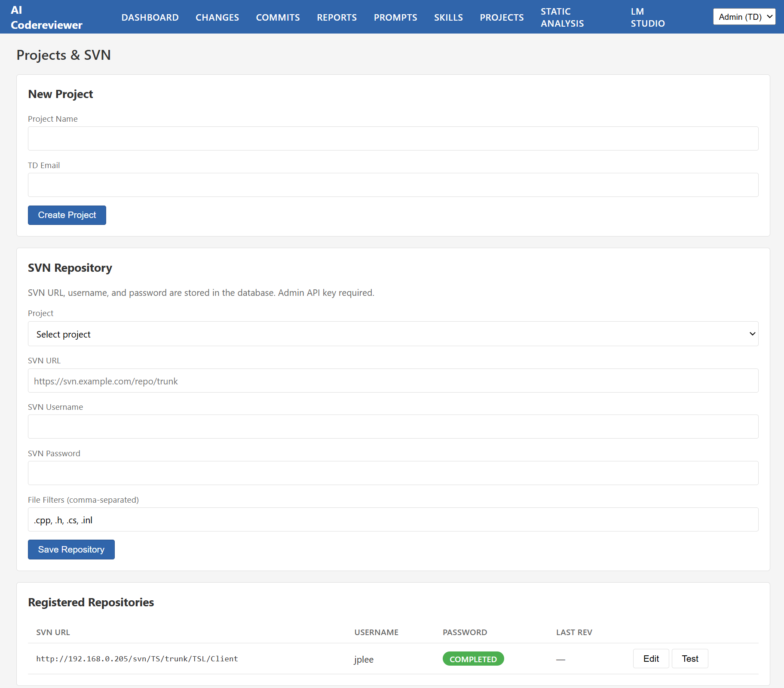Select the Projects nav item
784x688 pixels.
(502, 17)
